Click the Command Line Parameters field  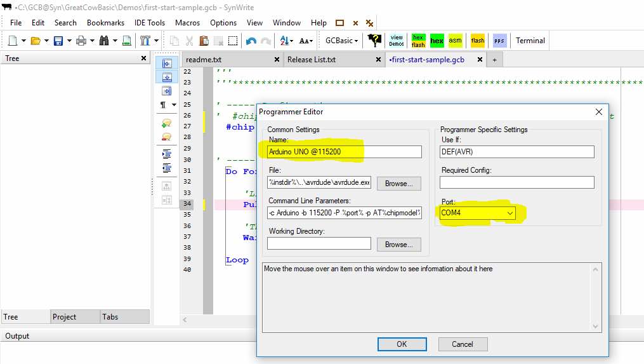(344, 213)
